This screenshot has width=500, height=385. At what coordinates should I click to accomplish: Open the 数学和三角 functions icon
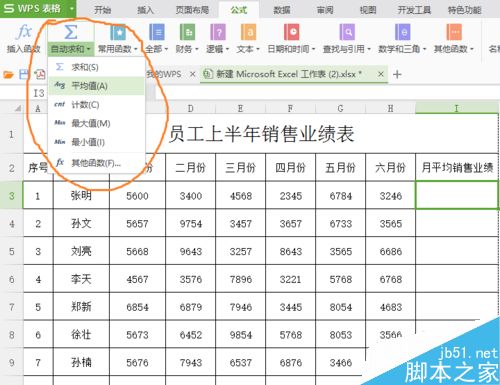point(402,32)
